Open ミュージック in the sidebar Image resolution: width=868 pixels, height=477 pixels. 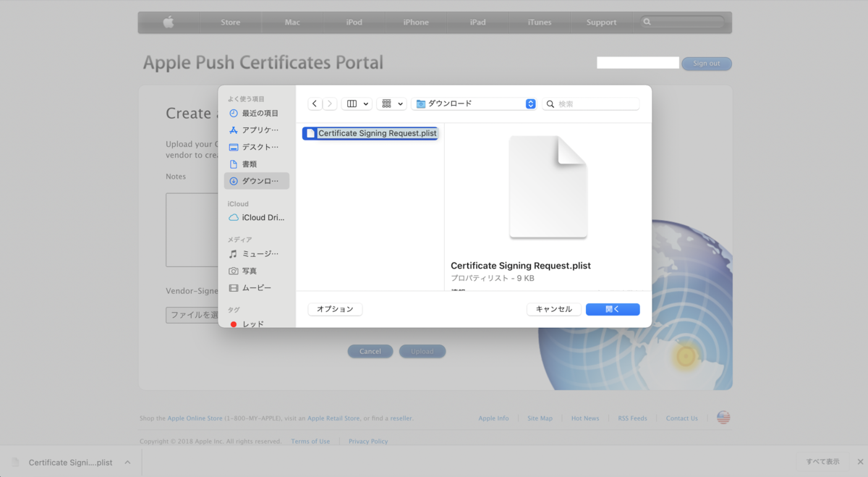257,254
